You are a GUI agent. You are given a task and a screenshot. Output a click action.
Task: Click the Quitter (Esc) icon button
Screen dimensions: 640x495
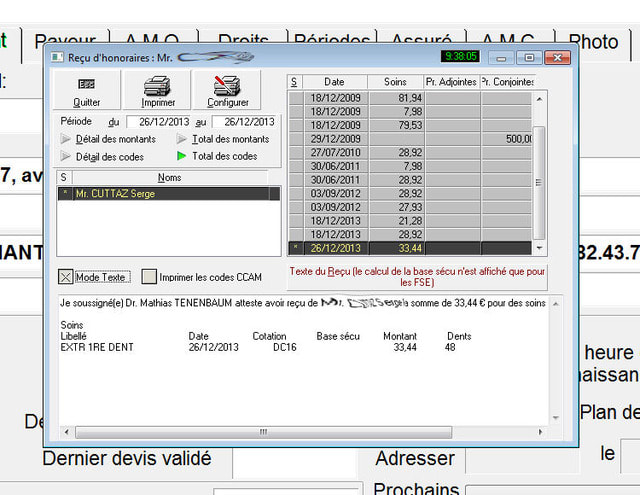pyautogui.click(x=86, y=85)
